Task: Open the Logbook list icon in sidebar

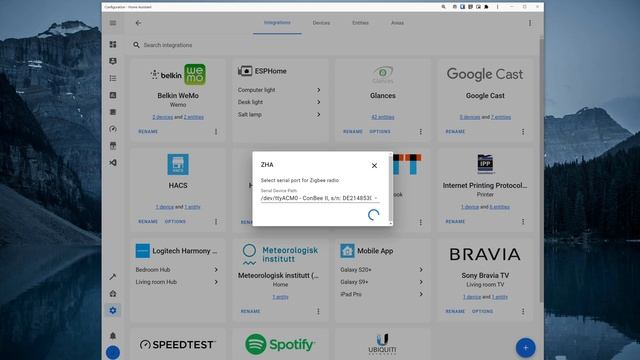Action: click(113, 78)
